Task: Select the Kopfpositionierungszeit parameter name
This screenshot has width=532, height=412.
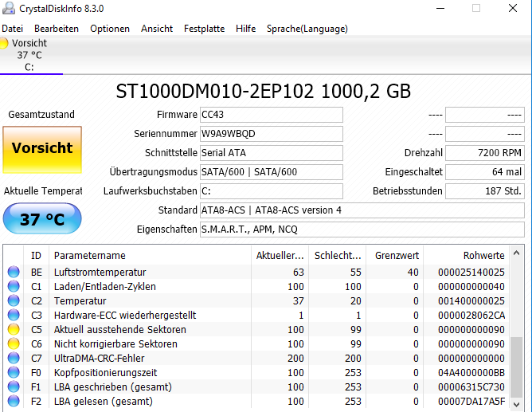Action: point(105,372)
